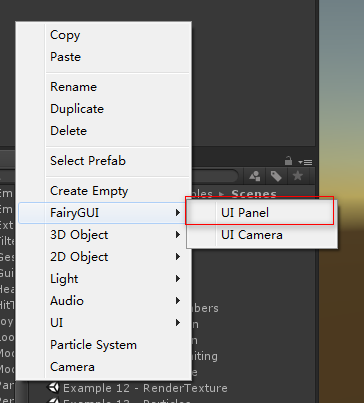Expand the 2D Object submenu arrow
The height and width of the screenshot is (403, 364).
click(178, 257)
